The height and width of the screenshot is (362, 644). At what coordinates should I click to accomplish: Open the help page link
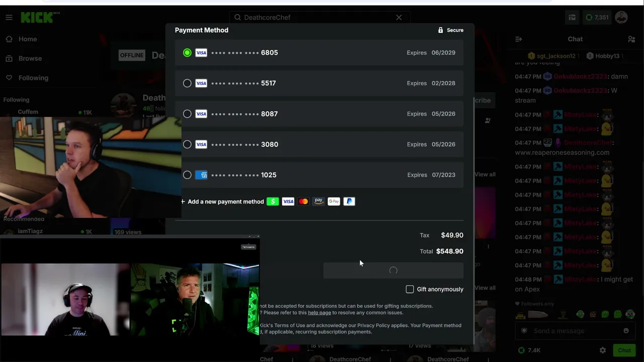319,313
